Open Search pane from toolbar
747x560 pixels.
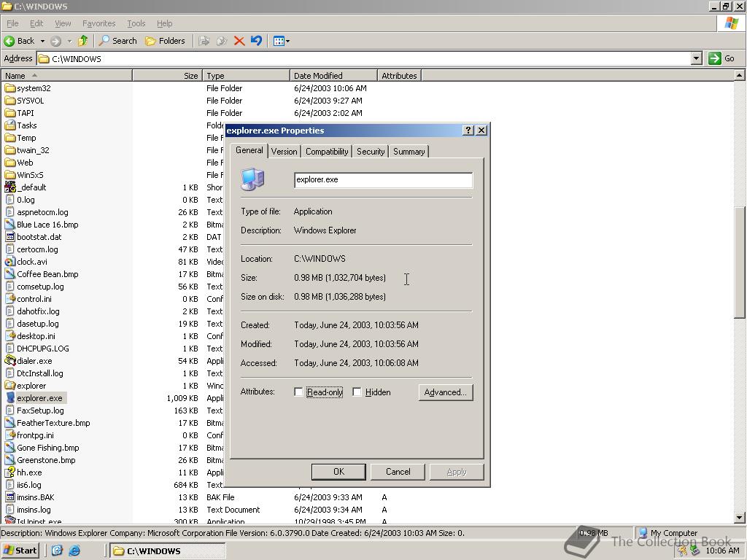117,41
